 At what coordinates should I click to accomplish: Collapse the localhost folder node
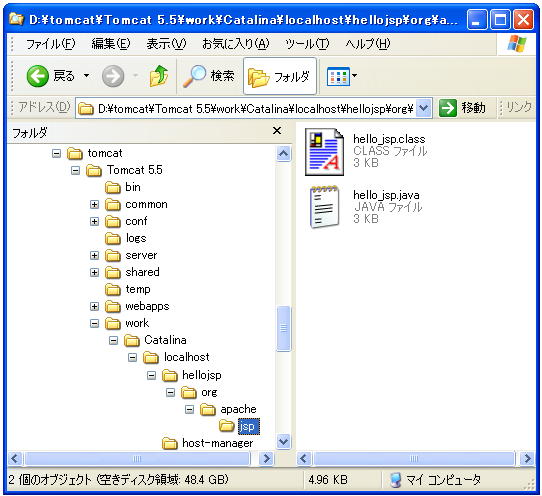click(132, 358)
